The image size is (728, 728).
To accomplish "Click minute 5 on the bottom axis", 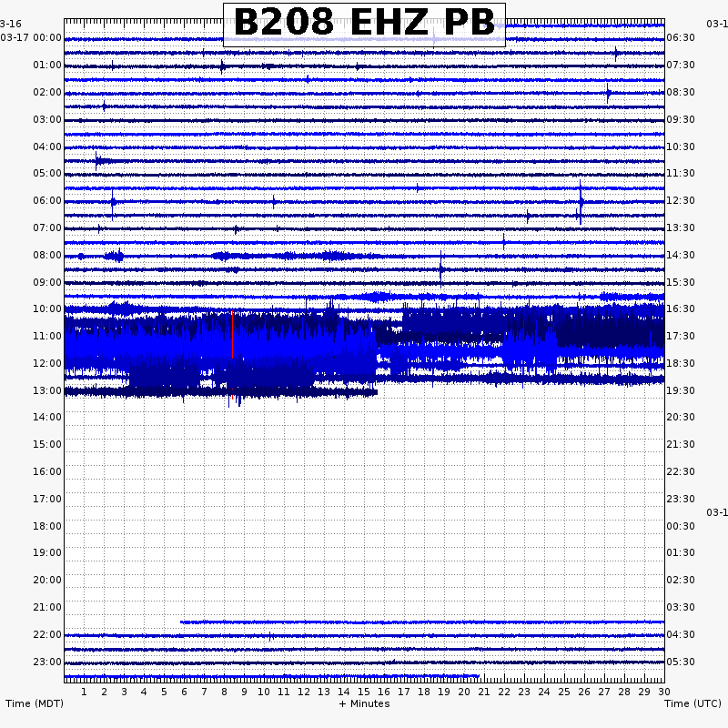I will [164, 692].
